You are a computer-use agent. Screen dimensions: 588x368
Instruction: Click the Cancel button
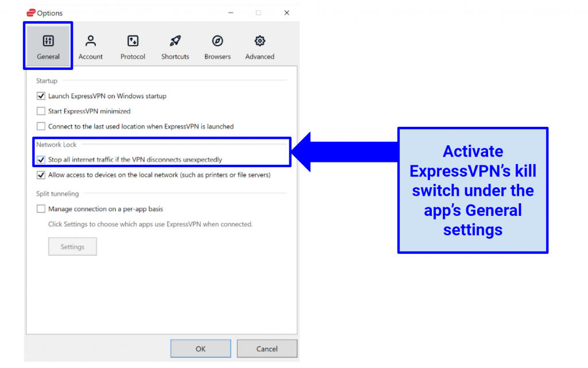coord(267,348)
